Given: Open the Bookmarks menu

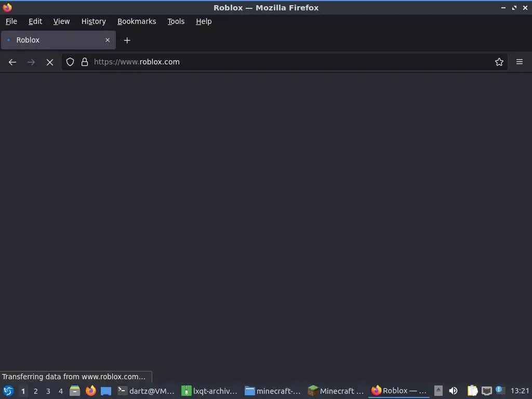Looking at the screenshot, I should point(137,21).
